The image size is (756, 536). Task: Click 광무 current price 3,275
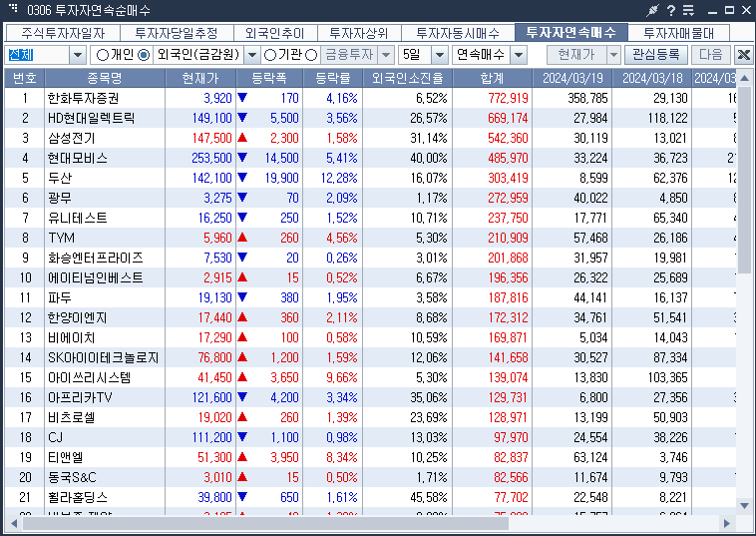pos(218,198)
